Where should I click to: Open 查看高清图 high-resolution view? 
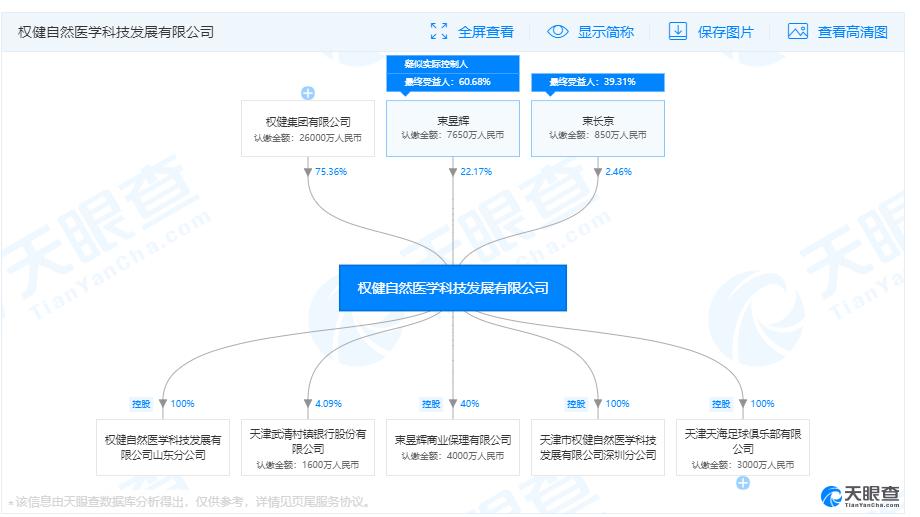coord(853,32)
